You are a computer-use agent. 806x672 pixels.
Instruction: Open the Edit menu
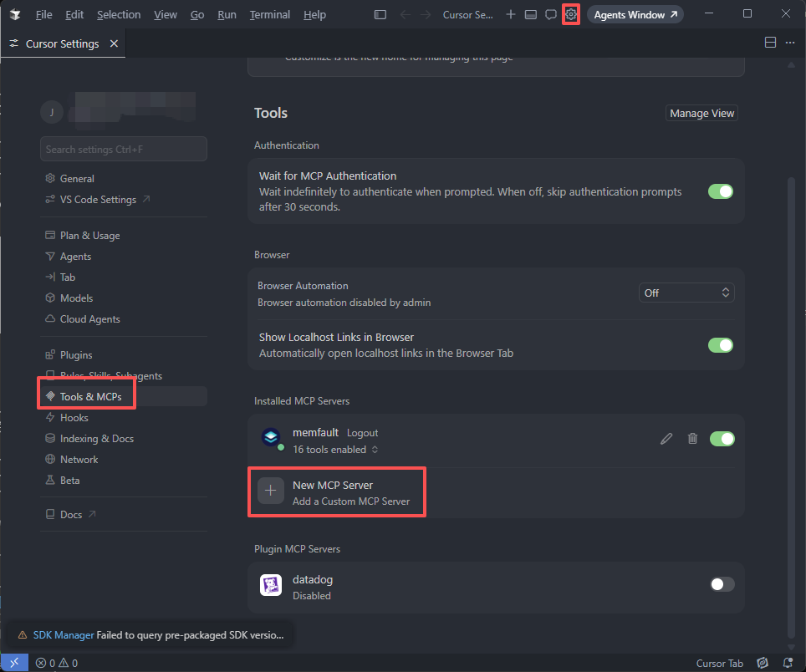(74, 14)
